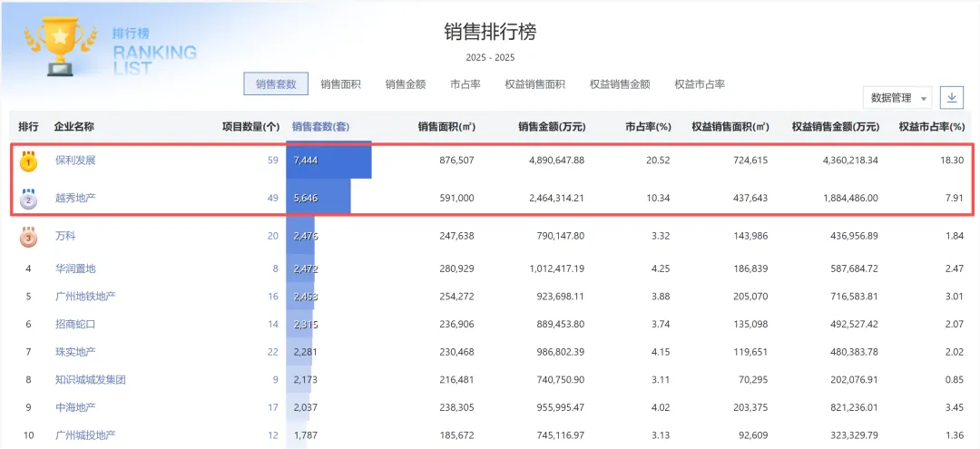Click project count 20 for 万科
Screen dimensions: 980x449
point(272,237)
